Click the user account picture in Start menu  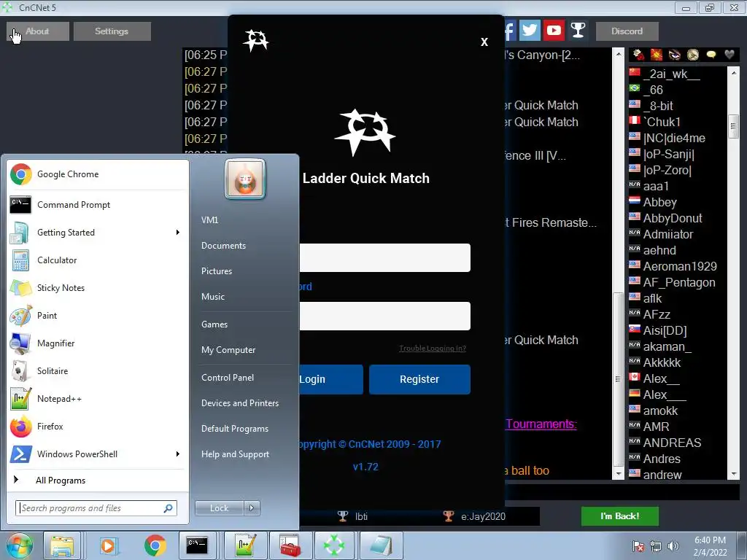[x=245, y=179]
